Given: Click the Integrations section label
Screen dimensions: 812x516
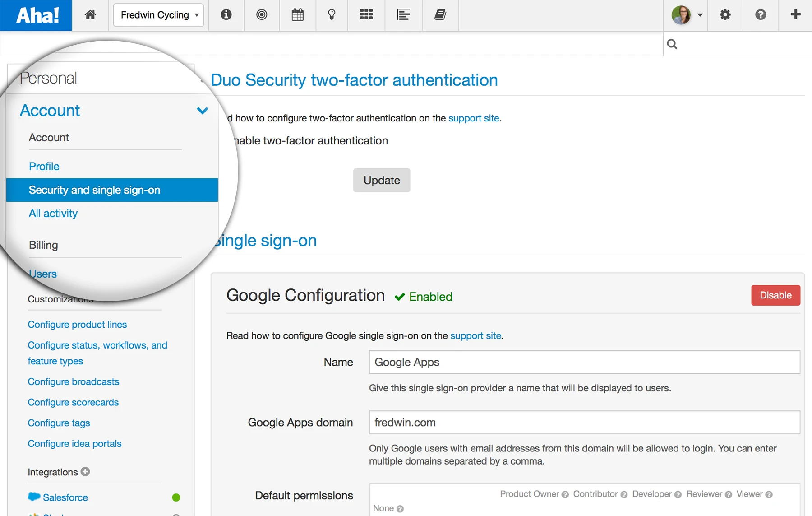Looking at the screenshot, I should click(x=53, y=472).
